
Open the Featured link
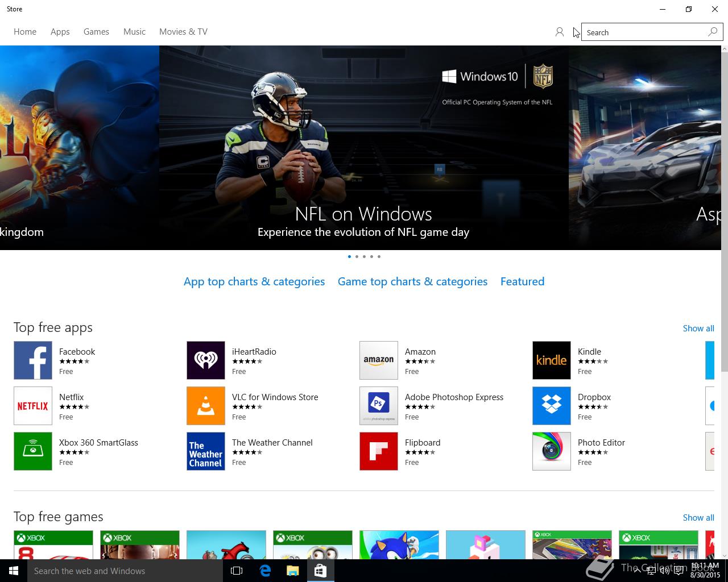(x=522, y=281)
